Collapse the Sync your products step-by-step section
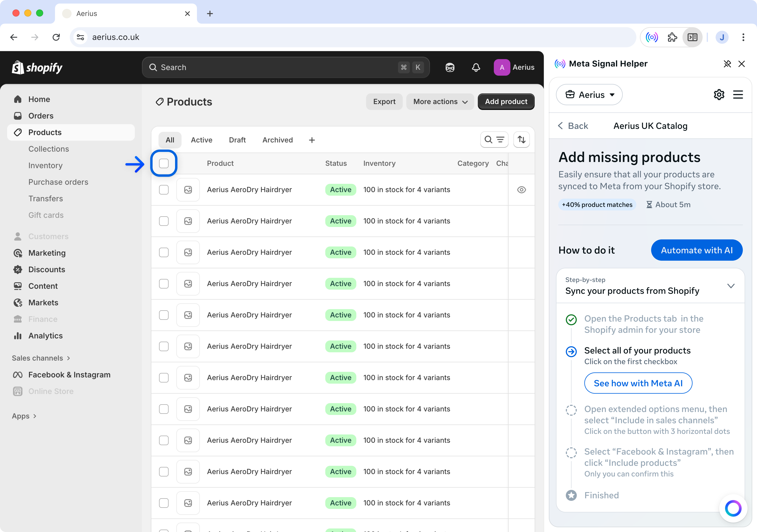 731,286
